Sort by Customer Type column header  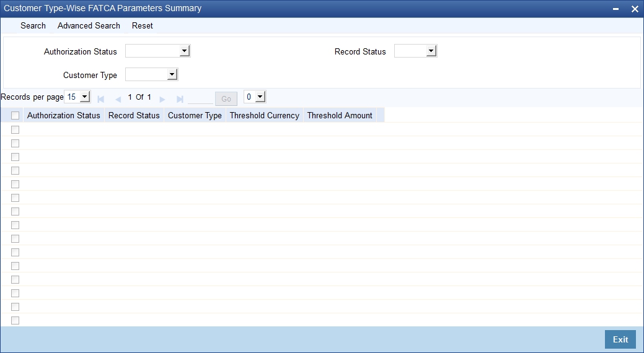(x=195, y=115)
